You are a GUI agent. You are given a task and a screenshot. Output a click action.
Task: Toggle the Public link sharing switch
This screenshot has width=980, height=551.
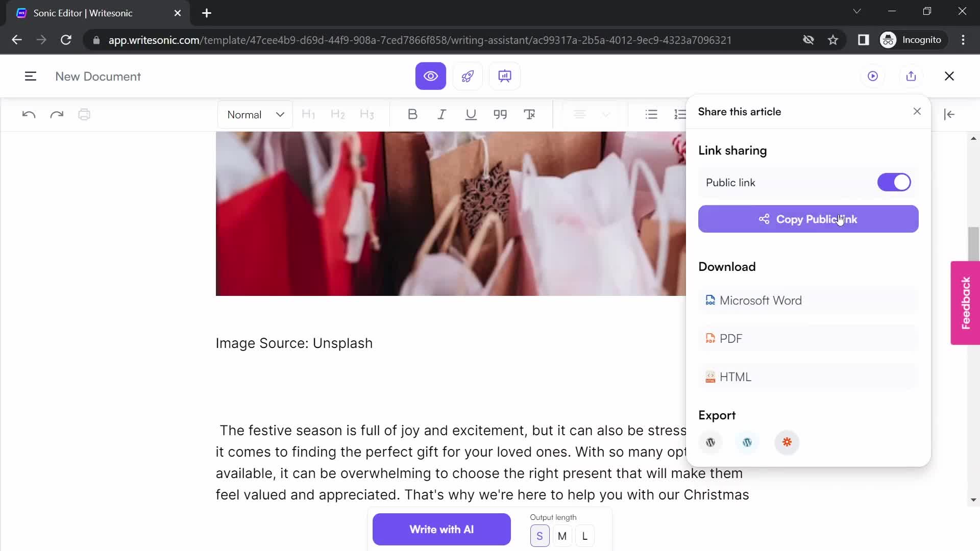[x=895, y=182]
